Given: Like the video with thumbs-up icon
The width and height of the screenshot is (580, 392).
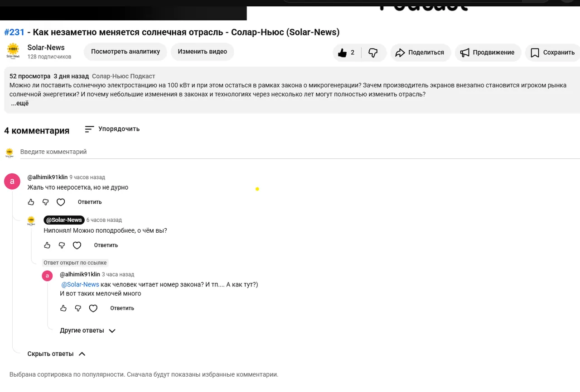Looking at the screenshot, I should (x=347, y=53).
